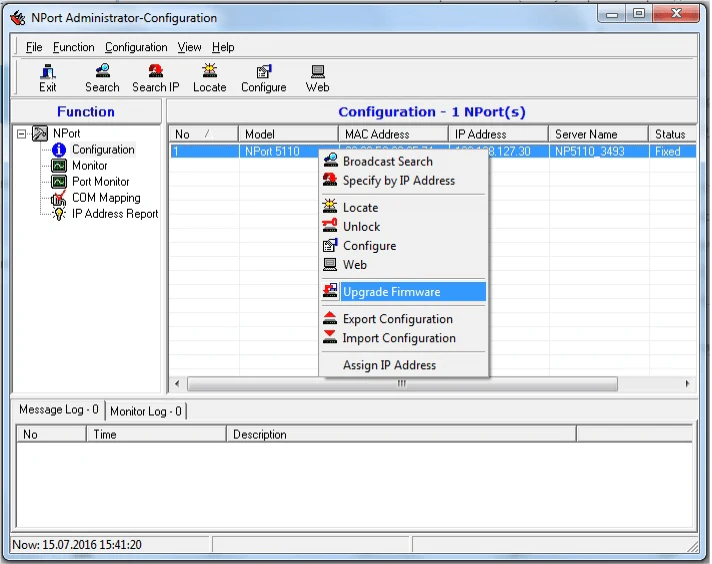
Task: Select COM Mapping in function tree
Action: tap(105, 198)
